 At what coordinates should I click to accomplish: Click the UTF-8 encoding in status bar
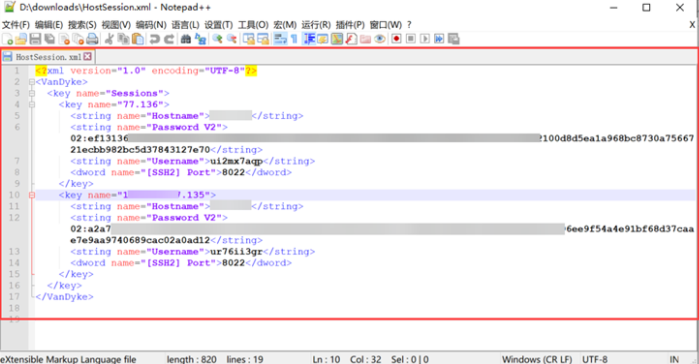595,359
